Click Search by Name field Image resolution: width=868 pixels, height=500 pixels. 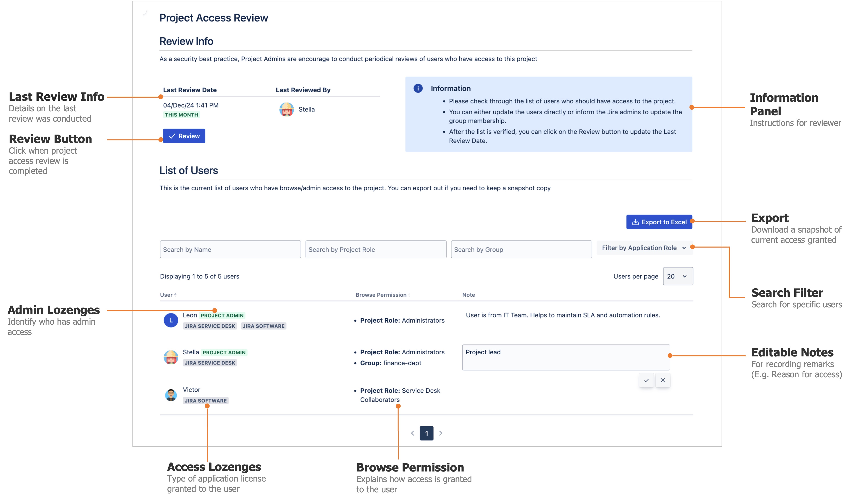pyautogui.click(x=230, y=250)
